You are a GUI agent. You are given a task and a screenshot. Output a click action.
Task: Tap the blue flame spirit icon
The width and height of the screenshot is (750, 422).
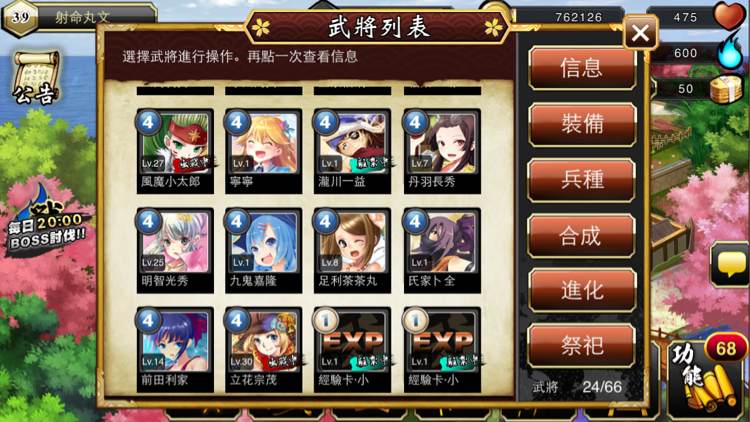[730, 52]
